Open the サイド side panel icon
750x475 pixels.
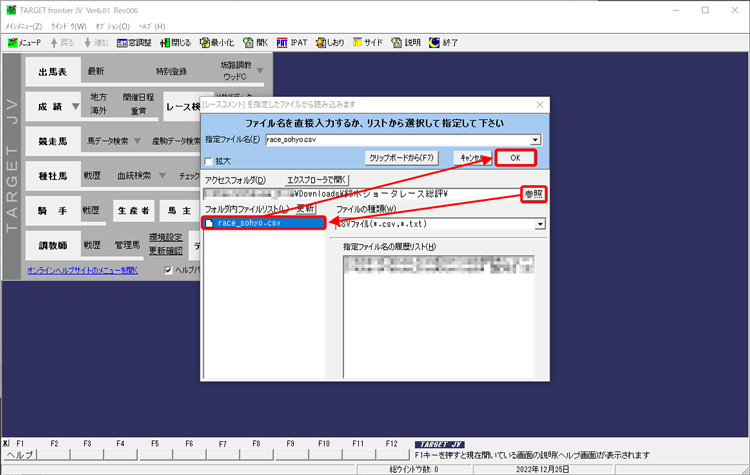367,43
